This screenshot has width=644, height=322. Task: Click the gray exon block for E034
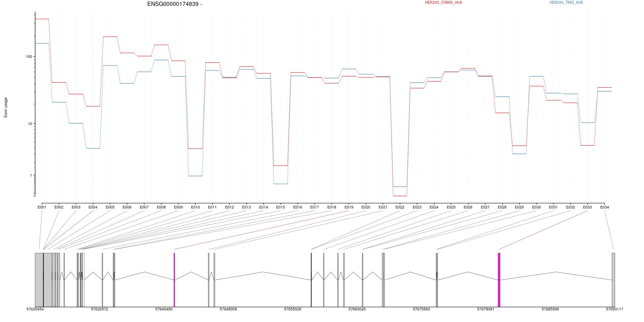613,280
